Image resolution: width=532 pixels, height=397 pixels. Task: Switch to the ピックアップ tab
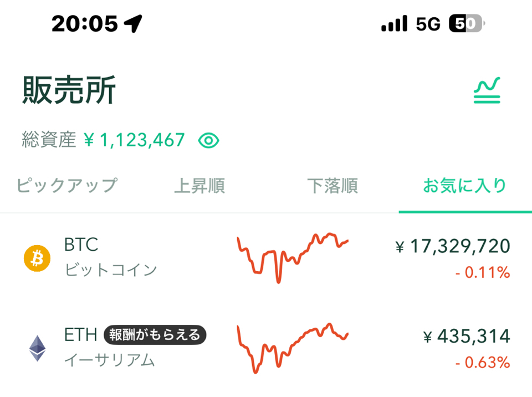click(67, 185)
